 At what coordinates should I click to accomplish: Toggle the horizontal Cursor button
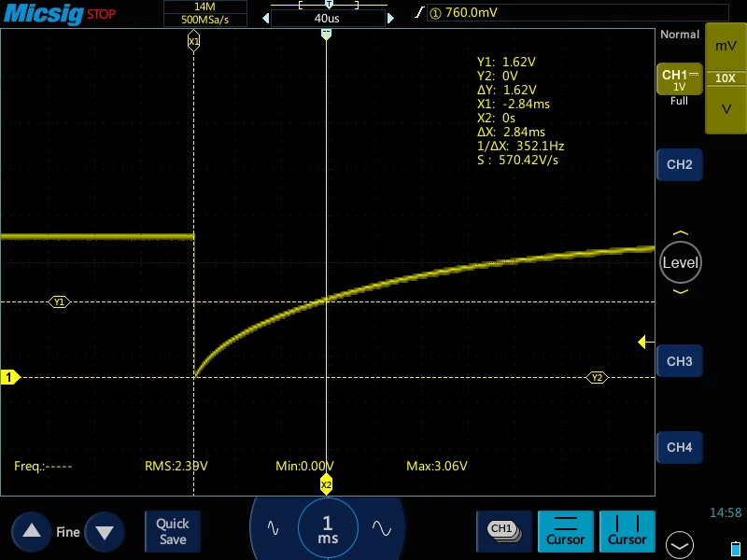(x=566, y=531)
